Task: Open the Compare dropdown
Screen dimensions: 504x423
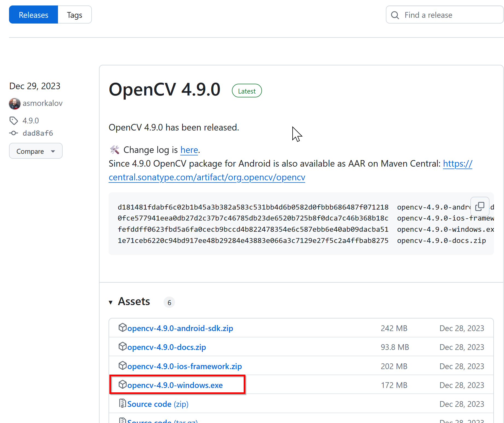Action: coord(36,151)
